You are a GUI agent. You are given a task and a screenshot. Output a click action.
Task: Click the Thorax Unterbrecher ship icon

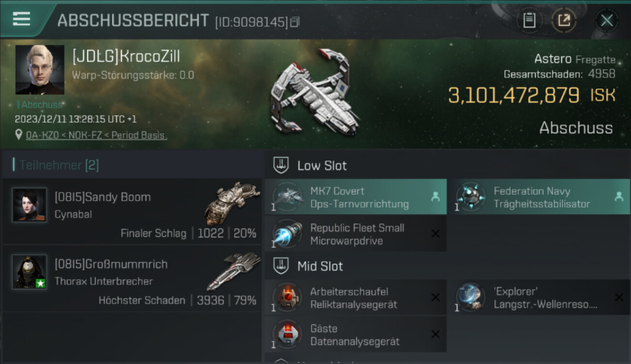(x=233, y=270)
